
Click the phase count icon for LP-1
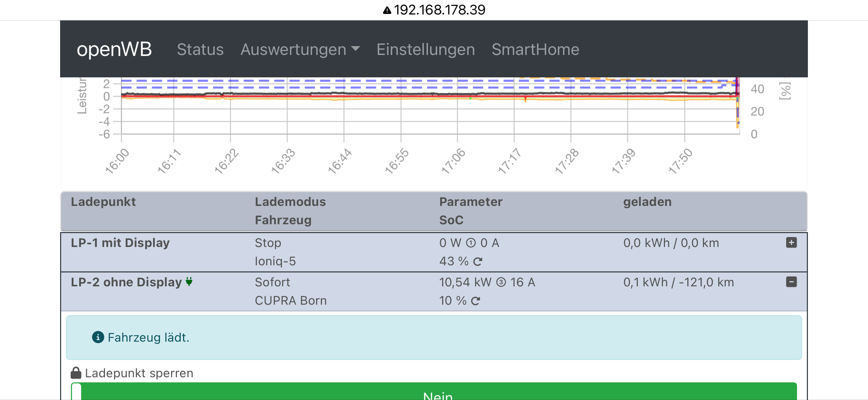click(x=471, y=243)
